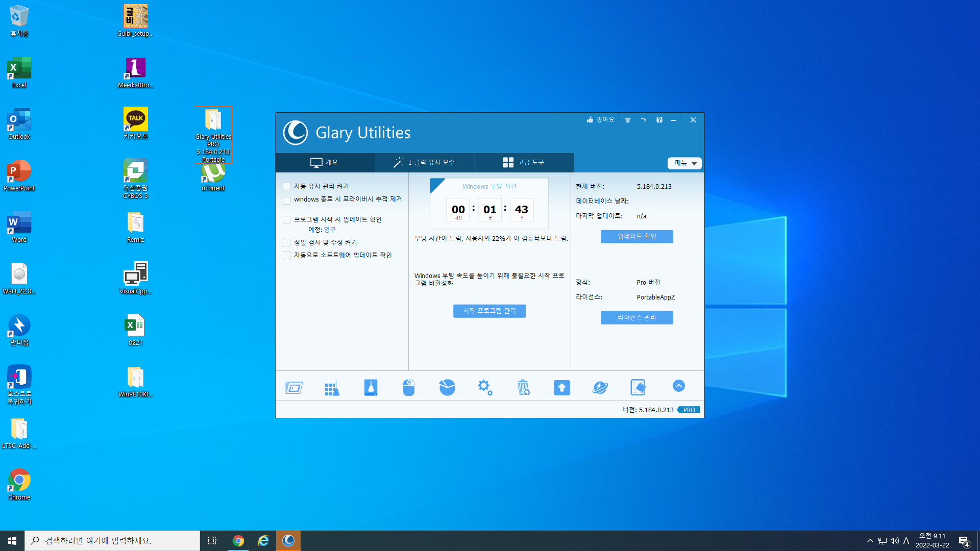Screen dimensions: 980x551
Task: Enable 정밀 검사 및 수정 켜기
Action: point(286,243)
